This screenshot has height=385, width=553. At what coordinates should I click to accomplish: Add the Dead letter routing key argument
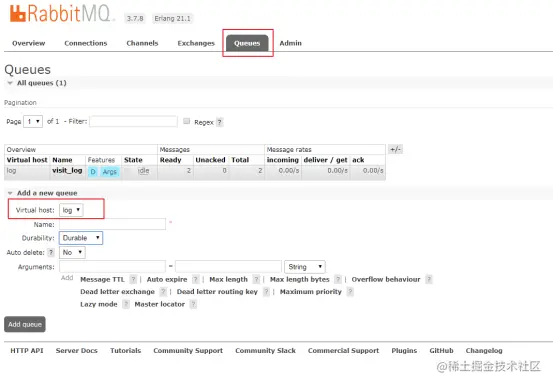(217, 292)
